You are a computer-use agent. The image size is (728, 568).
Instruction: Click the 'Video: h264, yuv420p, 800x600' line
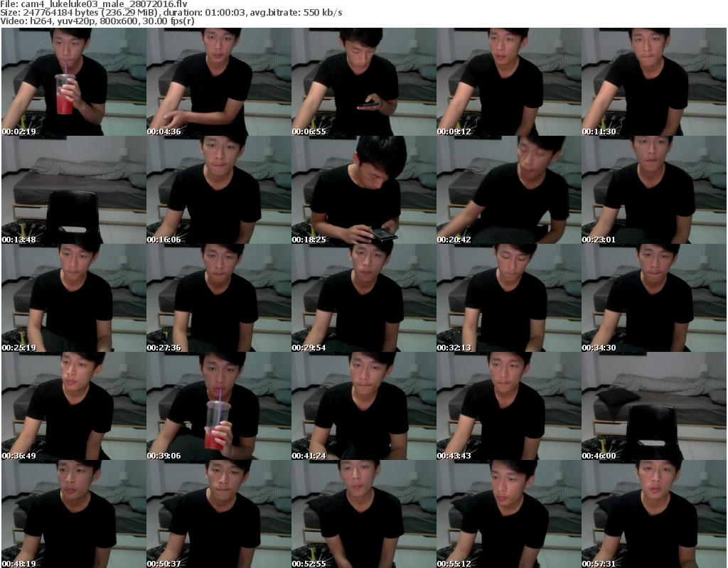[x=97, y=21]
